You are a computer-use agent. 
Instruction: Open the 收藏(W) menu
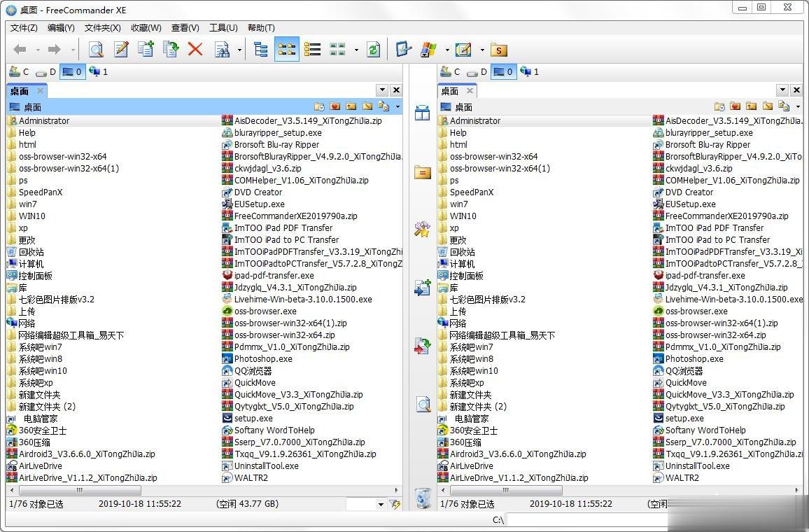(x=146, y=28)
